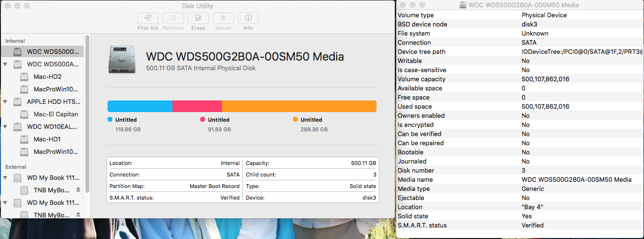Collapse the WDC WD5000A disk tree
The image size is (644, 239).
tap(5, 64)
